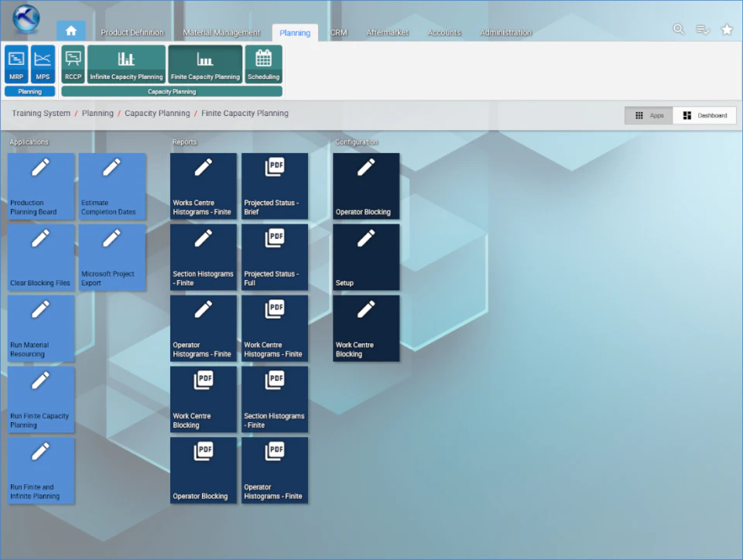Open the MPS planning icon
The image size is (743, 560).
tap(43, 64)
